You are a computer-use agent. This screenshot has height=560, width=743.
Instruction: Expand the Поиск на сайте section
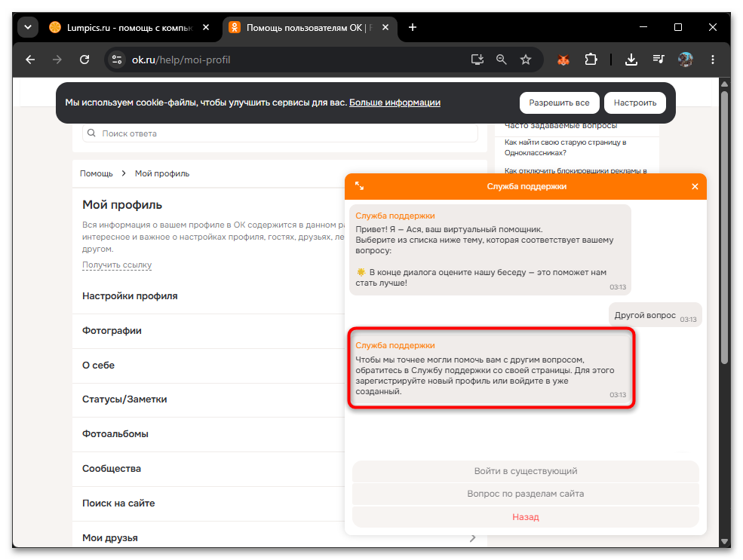(208, 503)
